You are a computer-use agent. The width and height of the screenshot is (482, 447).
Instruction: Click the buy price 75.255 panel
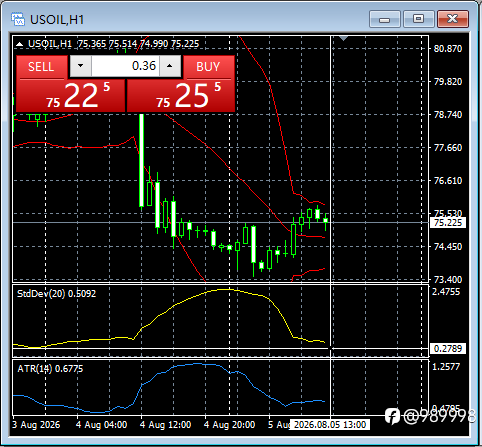(x=181, y=96)
